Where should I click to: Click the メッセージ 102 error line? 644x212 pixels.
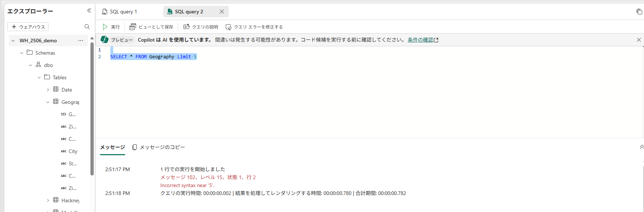coord(208,177)
